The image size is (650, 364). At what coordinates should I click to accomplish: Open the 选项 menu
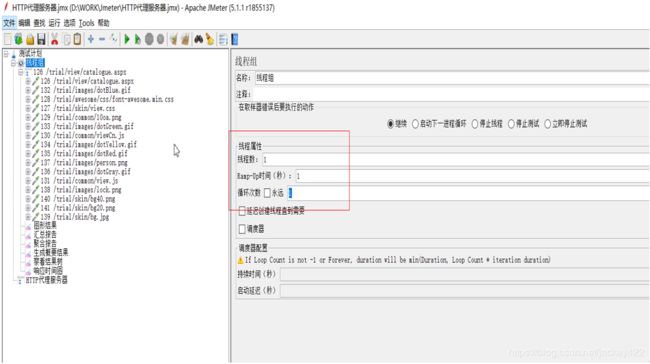69,23
